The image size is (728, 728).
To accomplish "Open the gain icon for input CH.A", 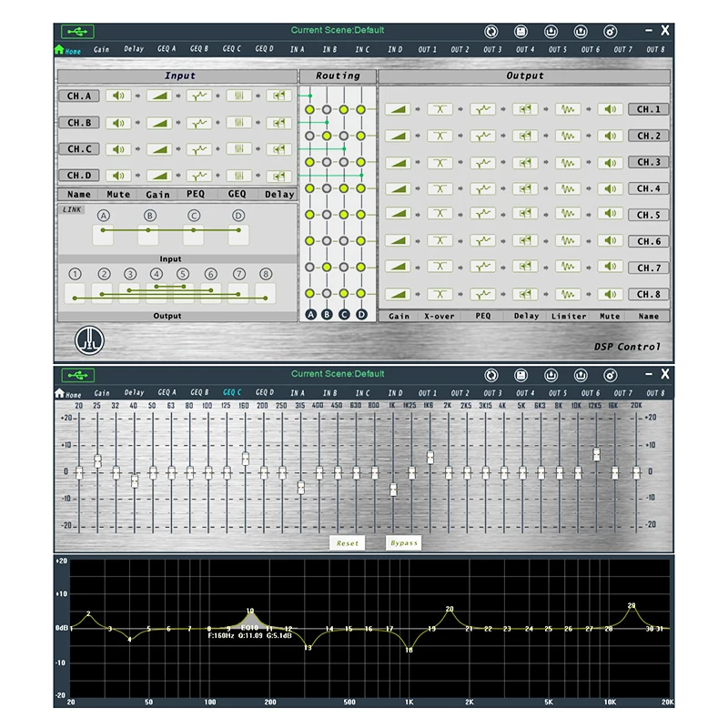I will pyautogui.click(x=159, y=96).
